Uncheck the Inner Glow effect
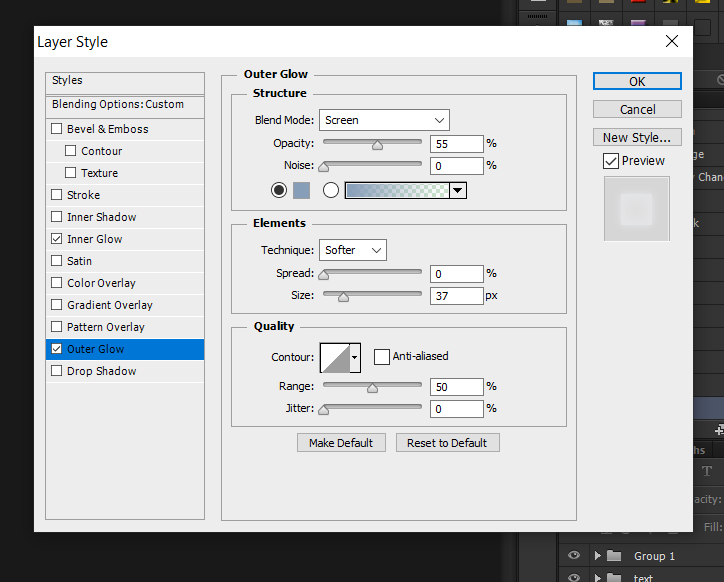Image resolution: width=724 pixels, height=582 pixels. [57, 239]
